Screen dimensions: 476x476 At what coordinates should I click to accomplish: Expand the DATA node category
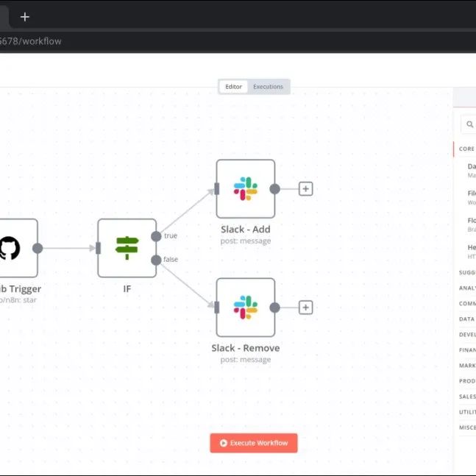coord(467,319)
